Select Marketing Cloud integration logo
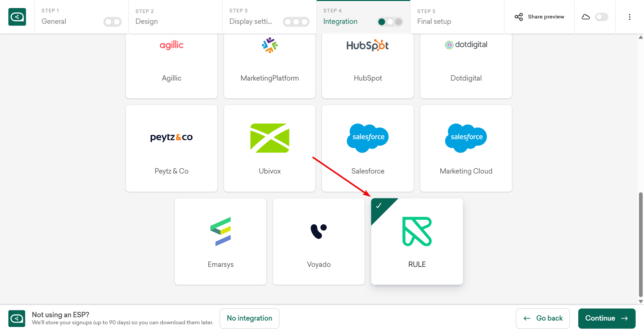The image size is (644, 332). [466, 138]
